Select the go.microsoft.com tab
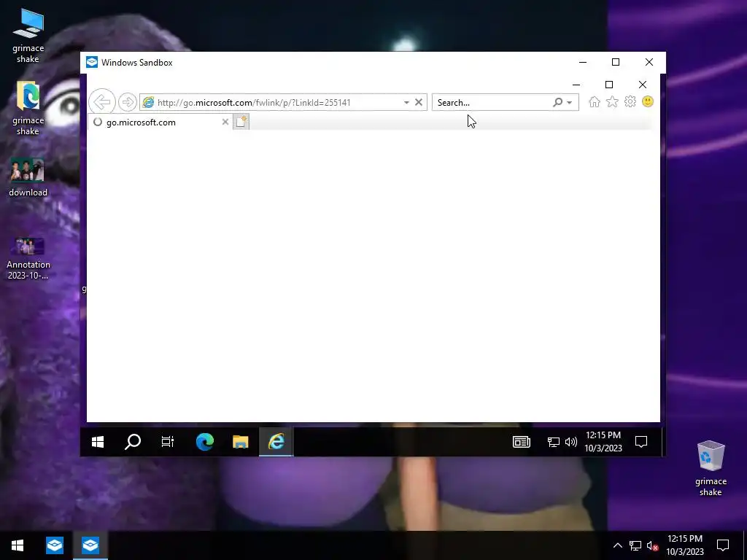The image size is (747, 560). [x=160, y=122]
